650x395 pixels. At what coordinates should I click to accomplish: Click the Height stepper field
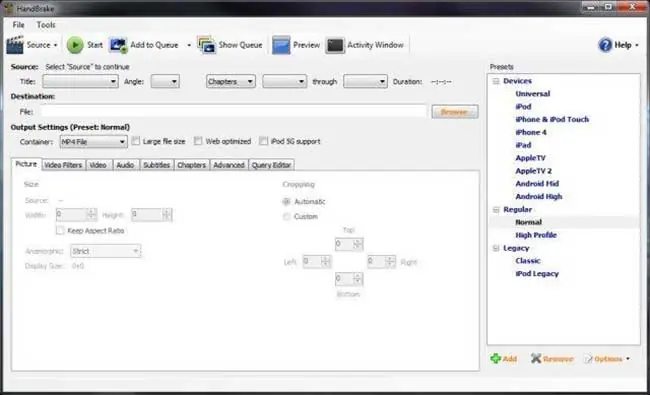[151, 215]
